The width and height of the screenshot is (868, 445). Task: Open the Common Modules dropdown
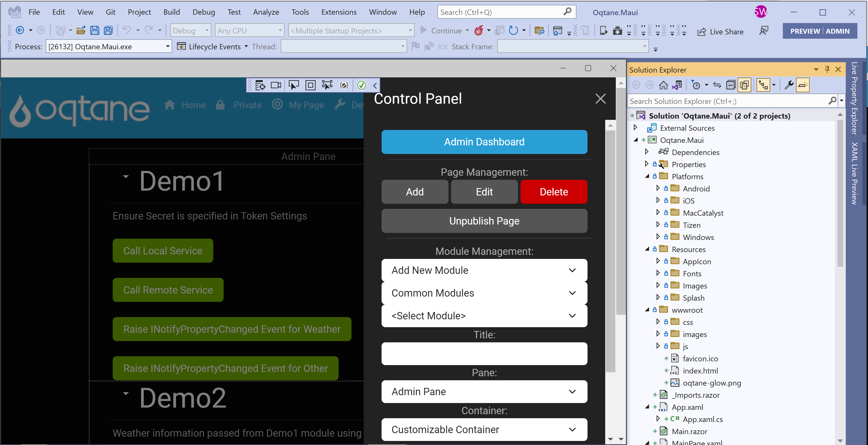click(x=484, y=293)
